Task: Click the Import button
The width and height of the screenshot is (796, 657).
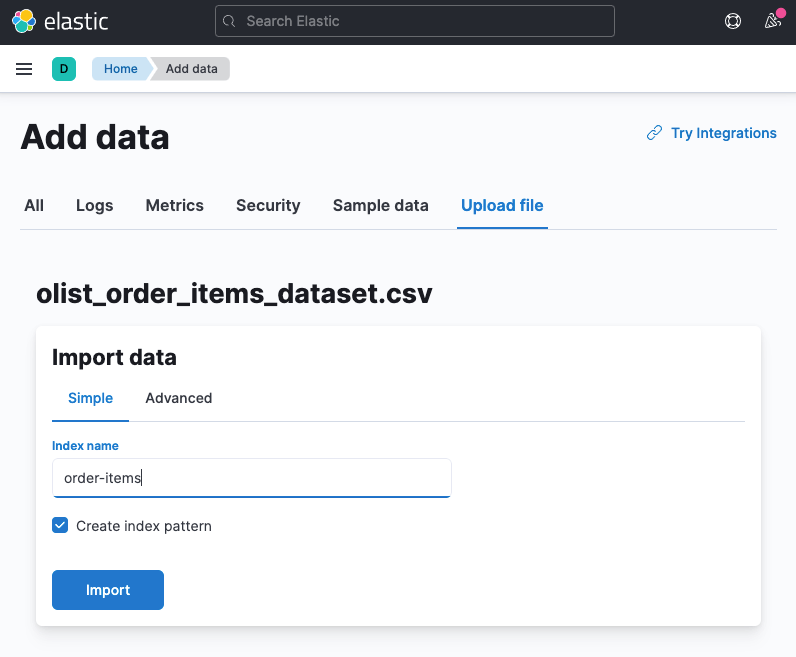Action: pyautogui.click(x=108, y=590)
